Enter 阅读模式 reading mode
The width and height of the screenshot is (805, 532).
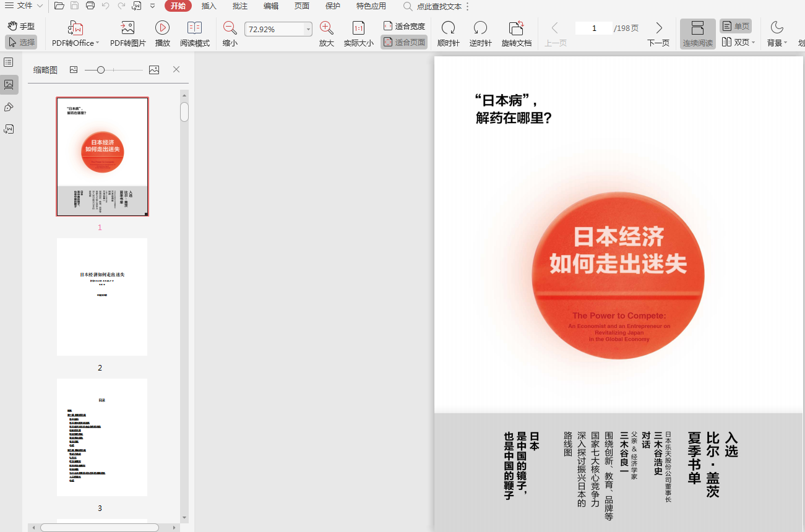194,28
